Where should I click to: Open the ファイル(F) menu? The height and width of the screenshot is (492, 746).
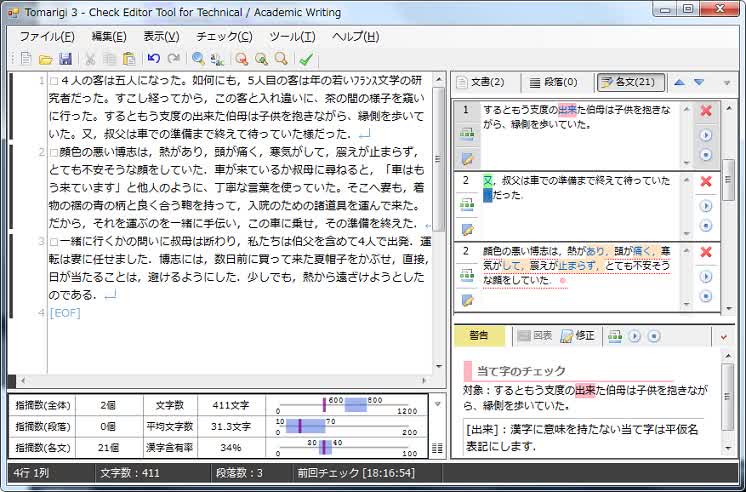tap(47, 37)
